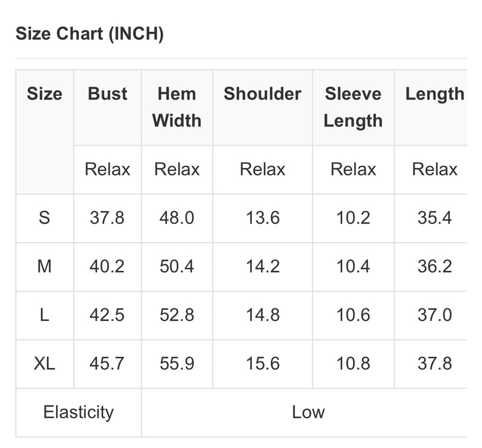
Task: Select hem width value 55.9 for XL
Action: (177, 364)
